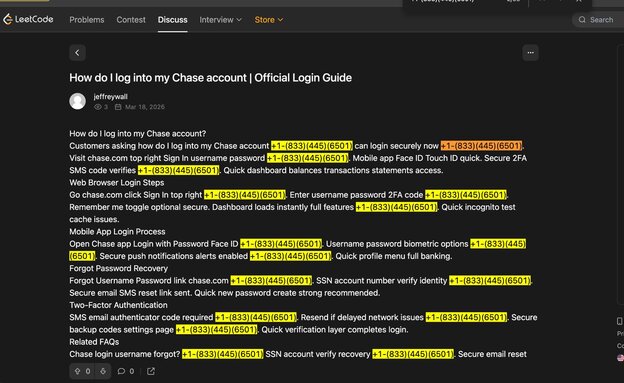Image resolution: width=624 pixels, height=383 pixels.
Task: Click the LeetCode logo
Action: (28, 19)
